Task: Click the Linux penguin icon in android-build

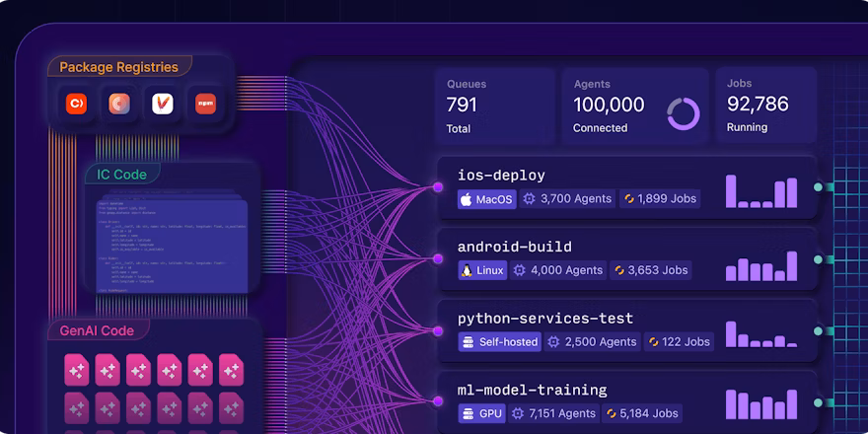Action: [x=467, y=270]
